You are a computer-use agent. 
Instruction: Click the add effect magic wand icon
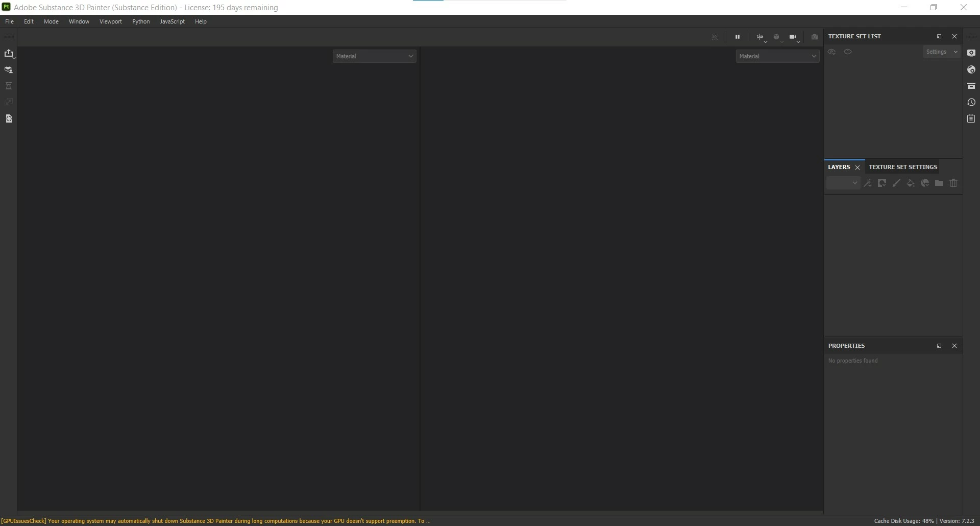[x=868, y=183]
